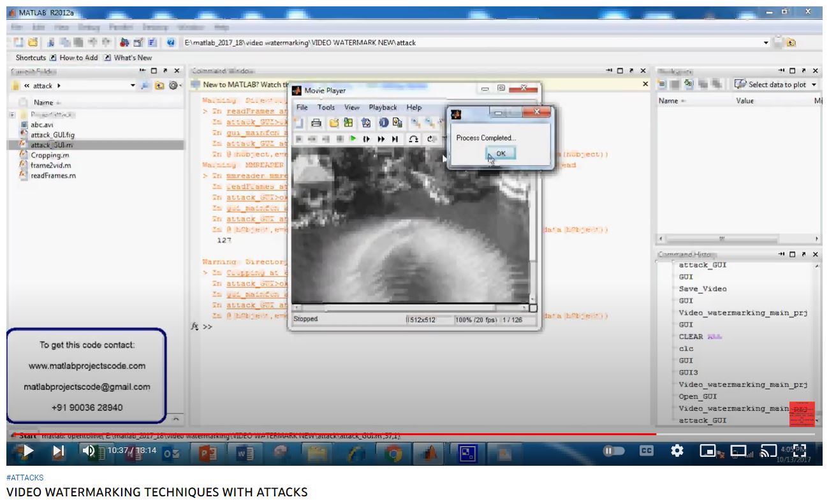Open Tools menu in Movie Player
829x504 pixels.
pos(326,107)
